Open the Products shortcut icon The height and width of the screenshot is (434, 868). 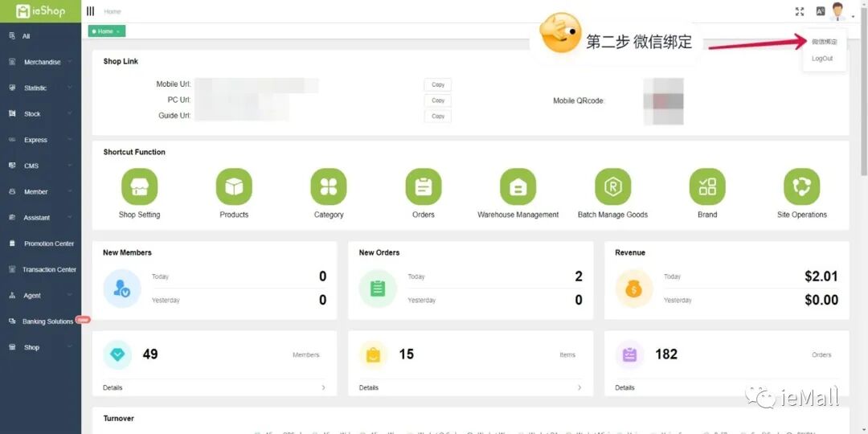click(234, 186)
